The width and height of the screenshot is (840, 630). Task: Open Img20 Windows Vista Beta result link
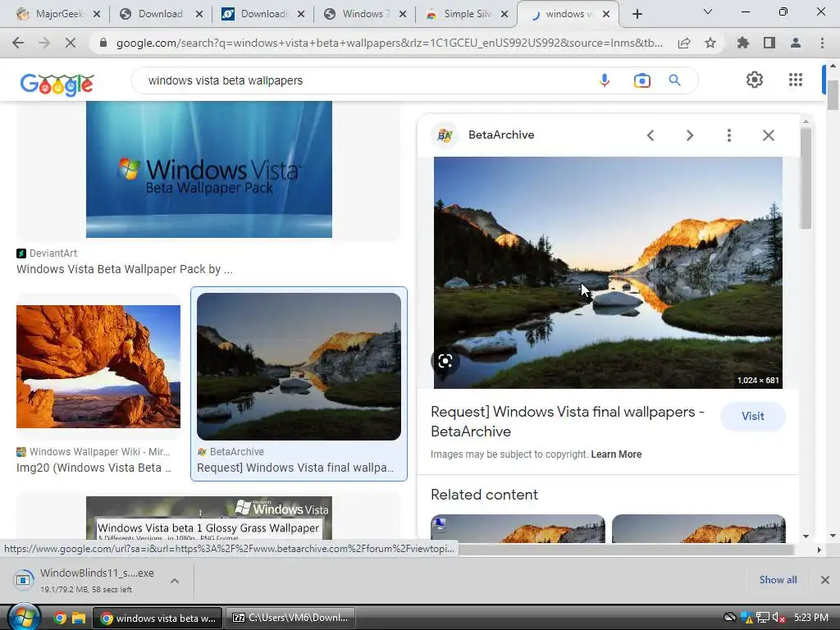click(94, 468)
